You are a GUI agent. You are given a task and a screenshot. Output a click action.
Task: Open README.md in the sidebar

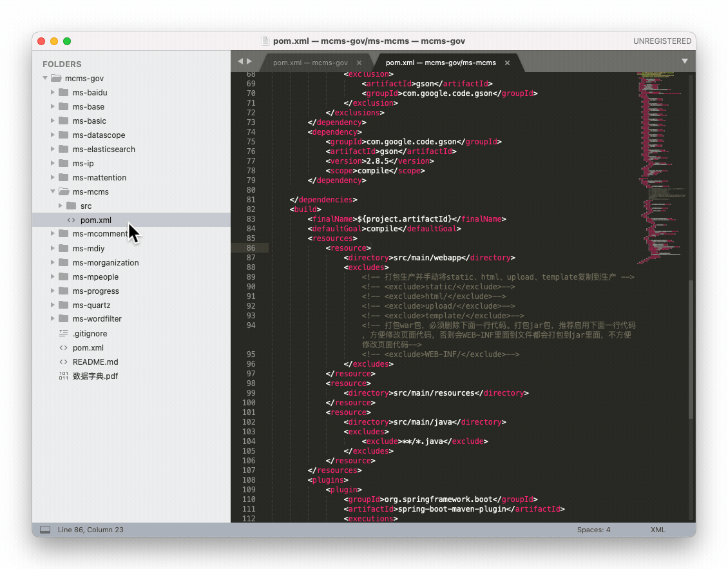tap(95, 362)
